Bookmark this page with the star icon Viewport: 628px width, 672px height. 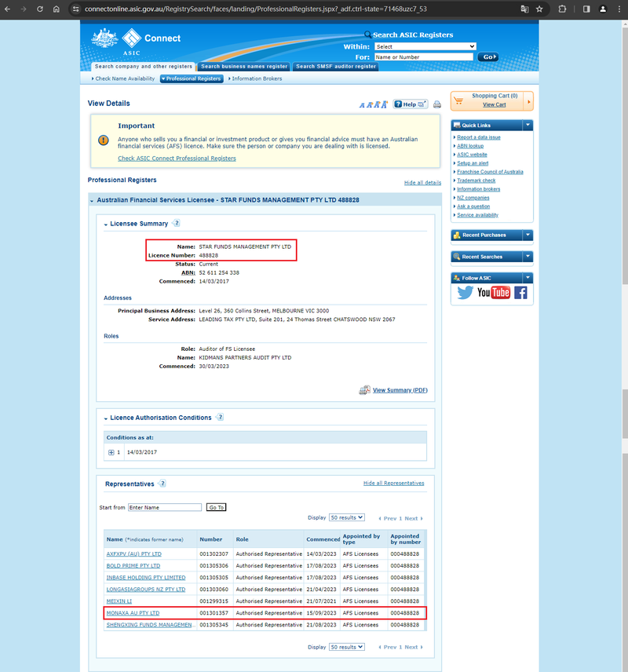pos(539,9)
